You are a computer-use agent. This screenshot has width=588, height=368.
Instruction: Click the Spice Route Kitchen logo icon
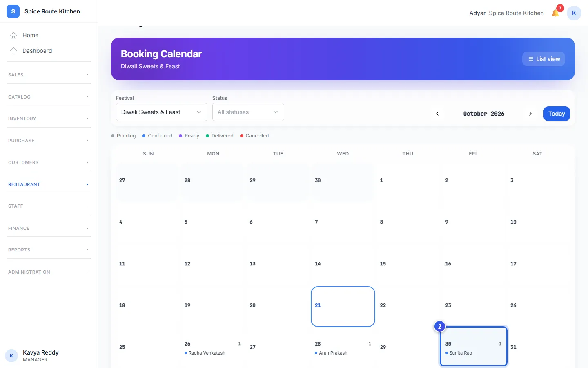point(13,11)
